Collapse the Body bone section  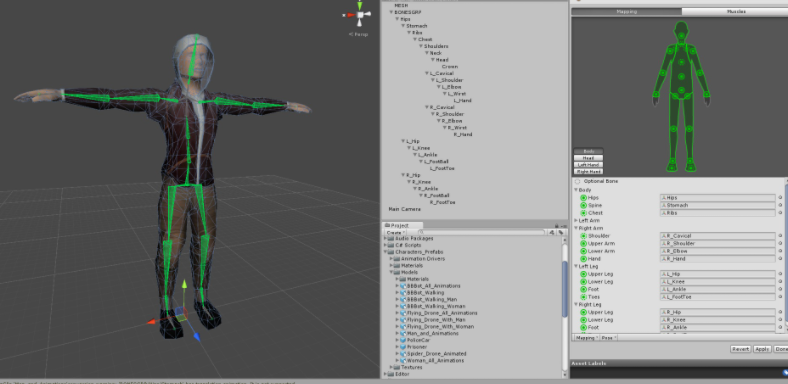576,190
